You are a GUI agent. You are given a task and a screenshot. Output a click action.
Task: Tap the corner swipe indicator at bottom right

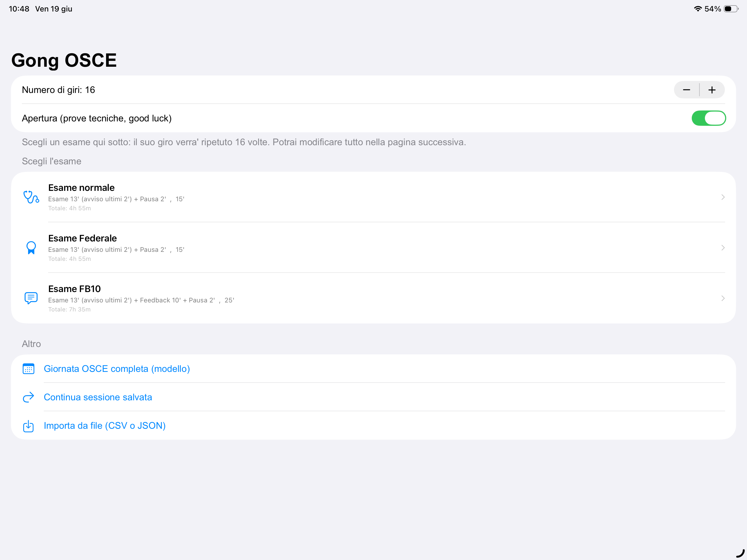[x=740, y=553]
